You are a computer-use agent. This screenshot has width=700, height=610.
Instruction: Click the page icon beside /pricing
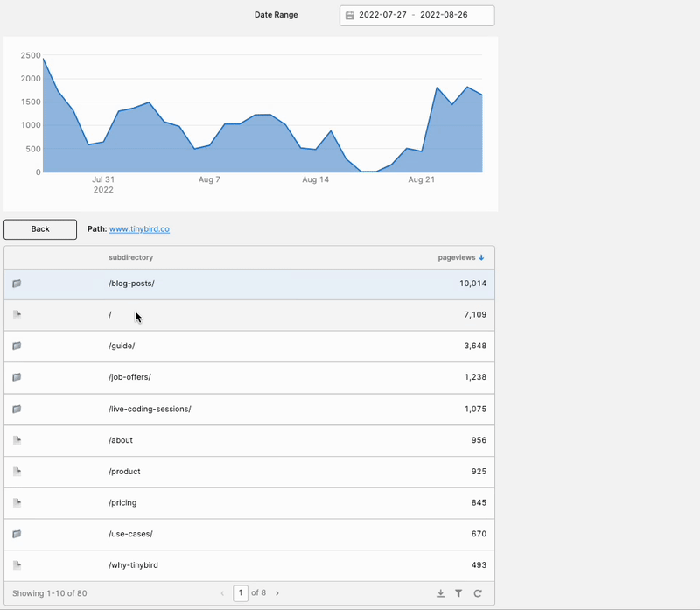(17, 502)
